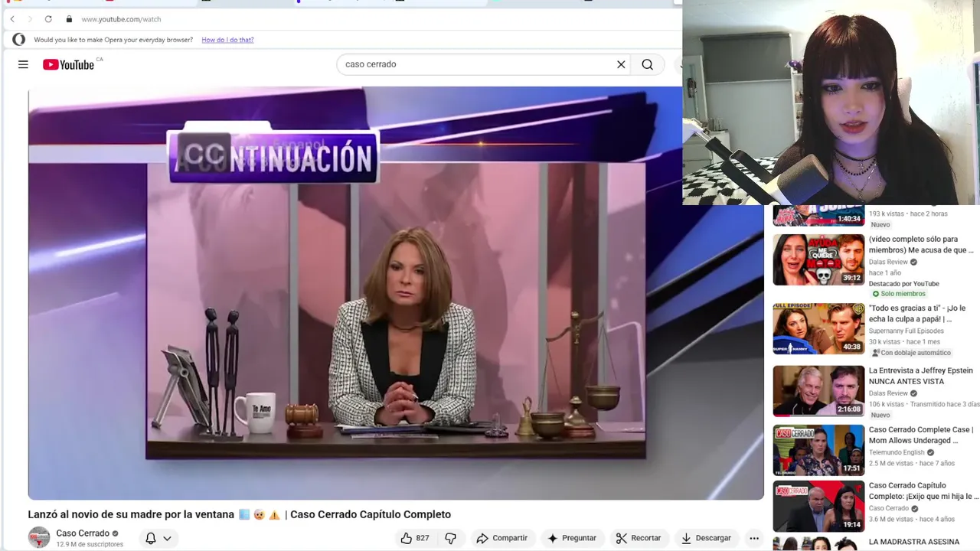980x551 pixels.
Task: Click the Telemundo English channel name
Action: [x=897, y=452]
